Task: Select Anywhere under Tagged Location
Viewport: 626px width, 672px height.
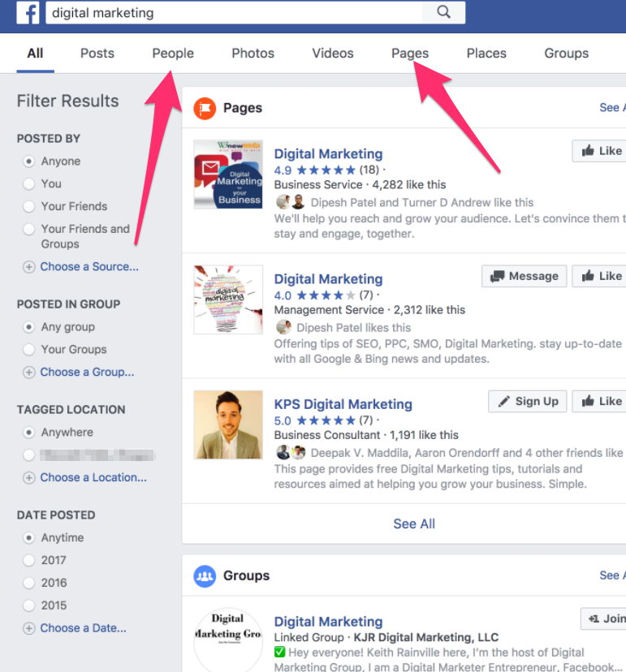Action: tap(28, 433)
